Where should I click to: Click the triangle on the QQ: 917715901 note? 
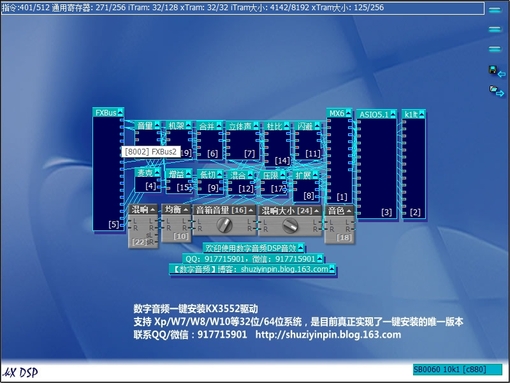point(319,258)
